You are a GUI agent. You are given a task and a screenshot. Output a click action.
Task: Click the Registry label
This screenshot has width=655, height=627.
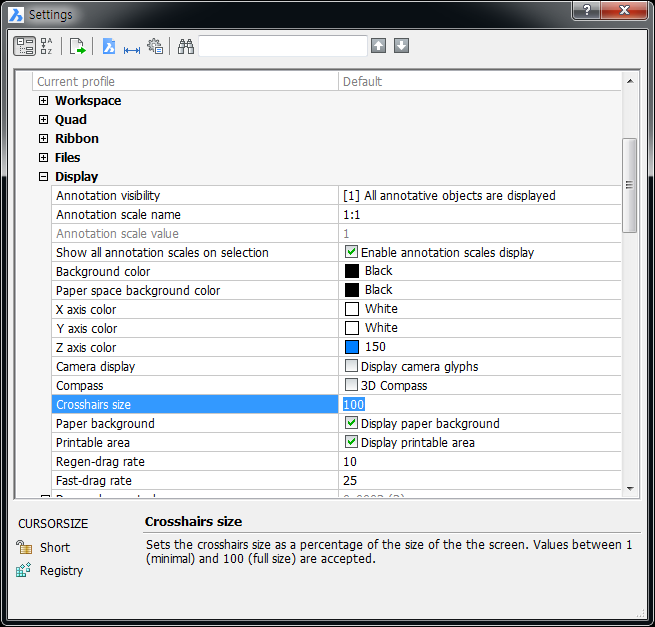click(61, 570)
